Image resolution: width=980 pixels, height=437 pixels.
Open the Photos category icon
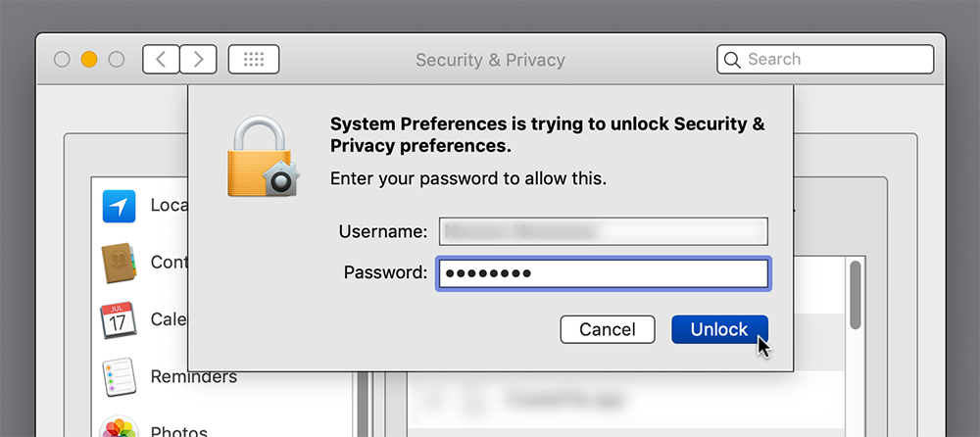tap(119, 429)
